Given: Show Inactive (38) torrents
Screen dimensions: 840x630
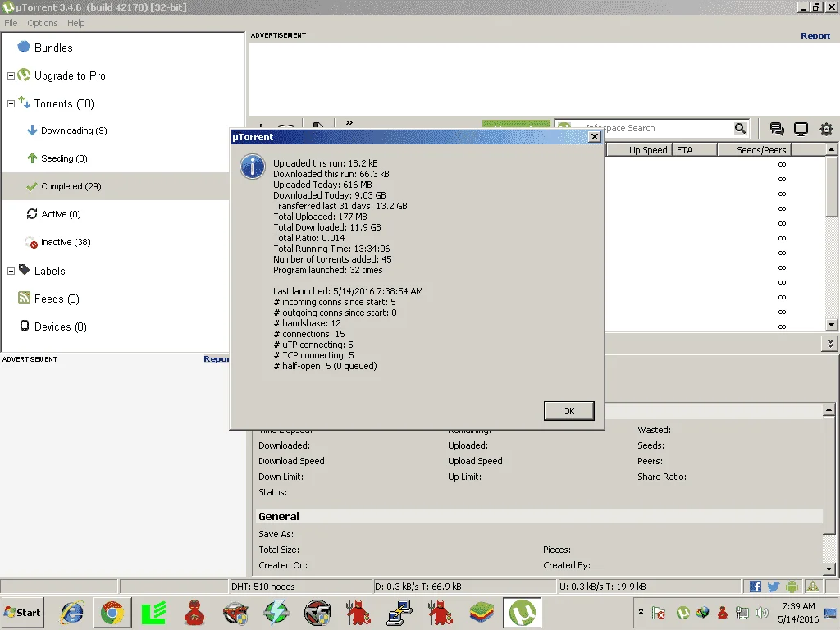Looking at the screenshot, I should click(x=66, y=242).
